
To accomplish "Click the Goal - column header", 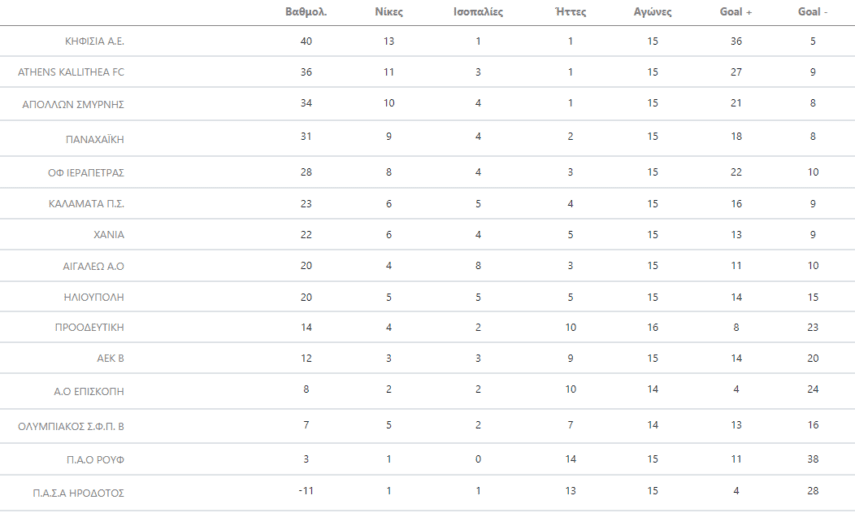I will 813,14.
